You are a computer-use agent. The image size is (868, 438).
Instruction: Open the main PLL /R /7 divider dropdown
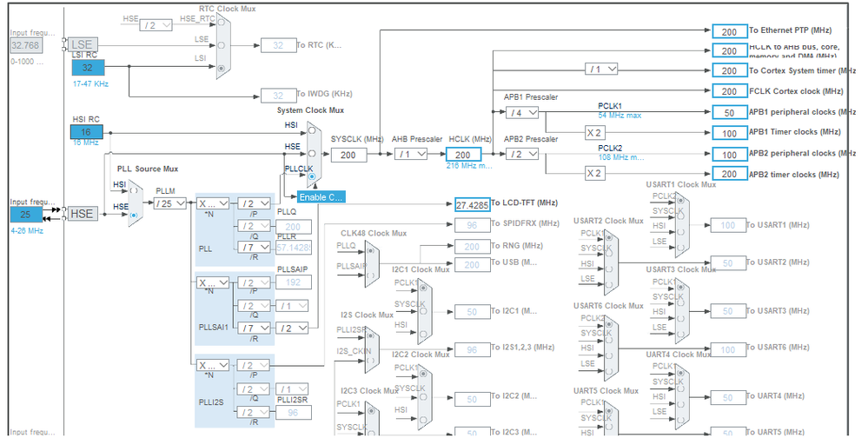pyautogui.click(x=254, y=248)
